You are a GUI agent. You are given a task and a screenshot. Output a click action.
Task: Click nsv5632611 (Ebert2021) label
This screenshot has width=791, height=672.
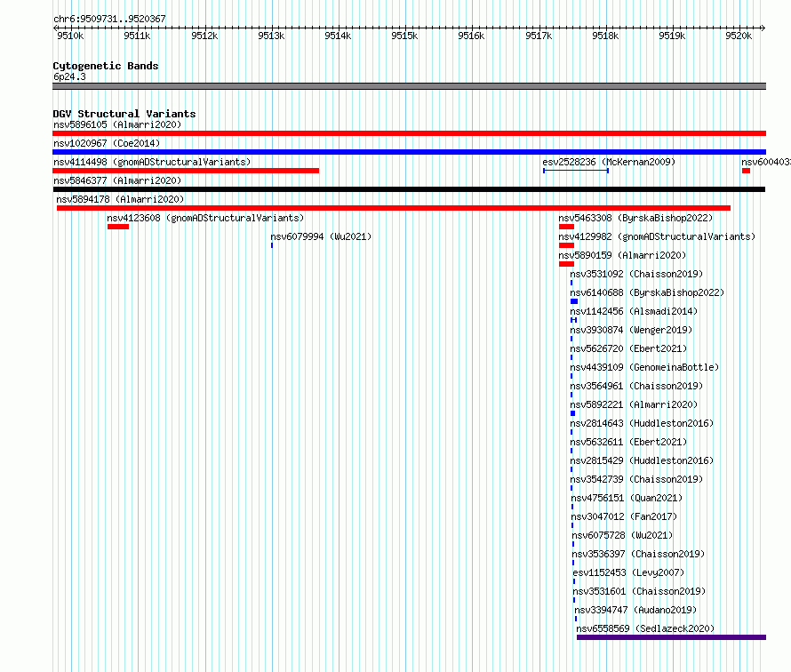628,442
